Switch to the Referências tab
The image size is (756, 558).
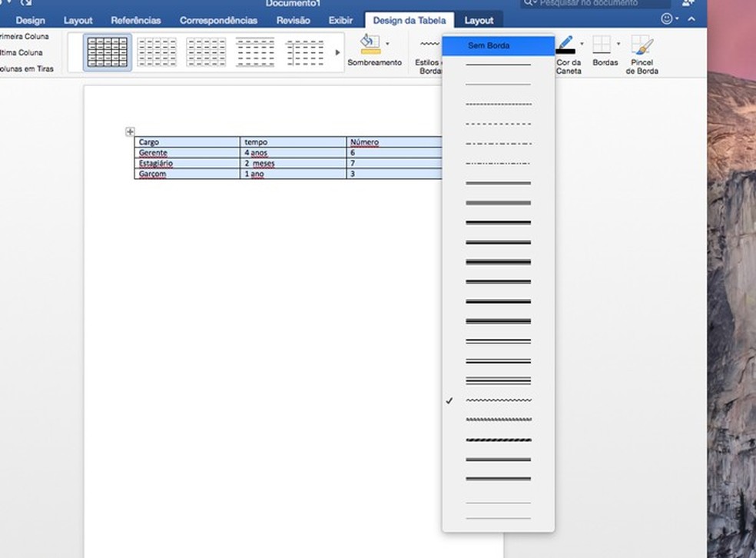(x=135, y=20)
